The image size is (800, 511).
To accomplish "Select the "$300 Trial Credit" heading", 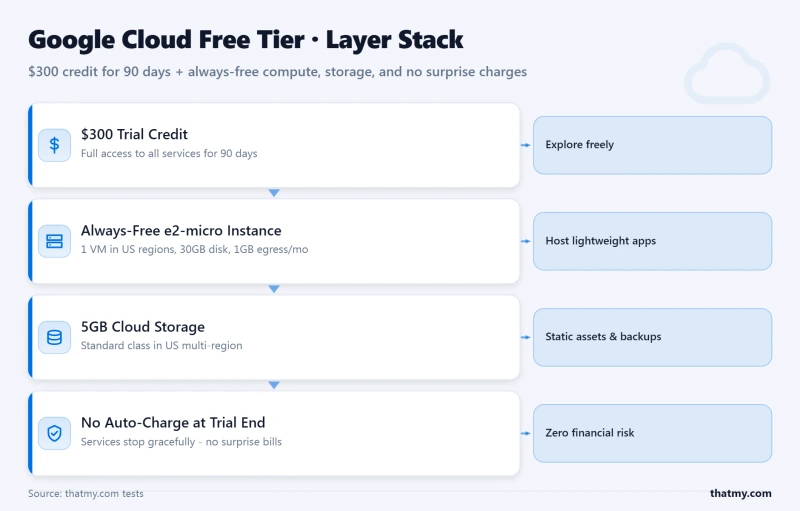I will point(134,135).
